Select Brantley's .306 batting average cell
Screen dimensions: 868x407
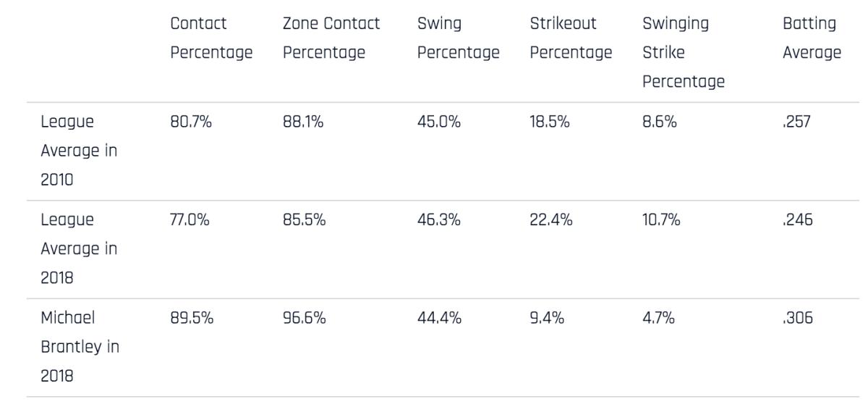point(797,319)
